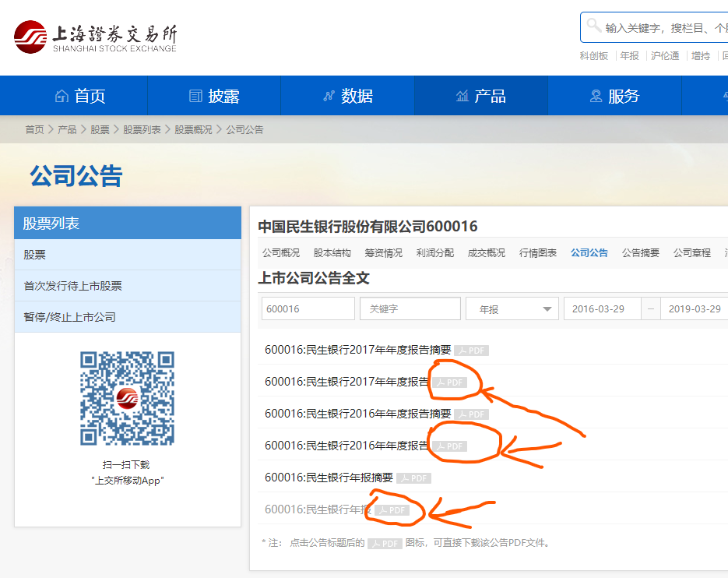Open PDF icon for 民生银行年报摘要

414,478
